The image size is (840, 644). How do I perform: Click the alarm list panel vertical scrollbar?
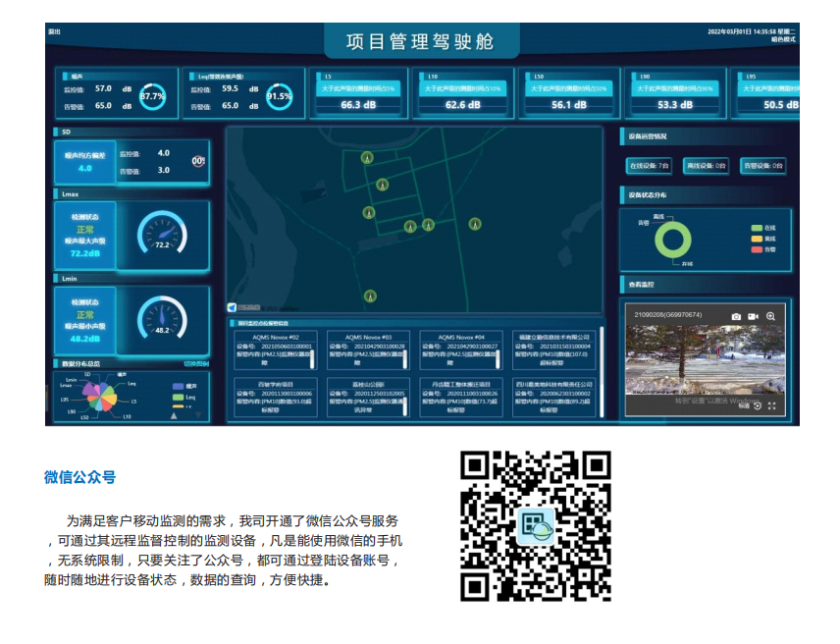click(x=602, y=371)
